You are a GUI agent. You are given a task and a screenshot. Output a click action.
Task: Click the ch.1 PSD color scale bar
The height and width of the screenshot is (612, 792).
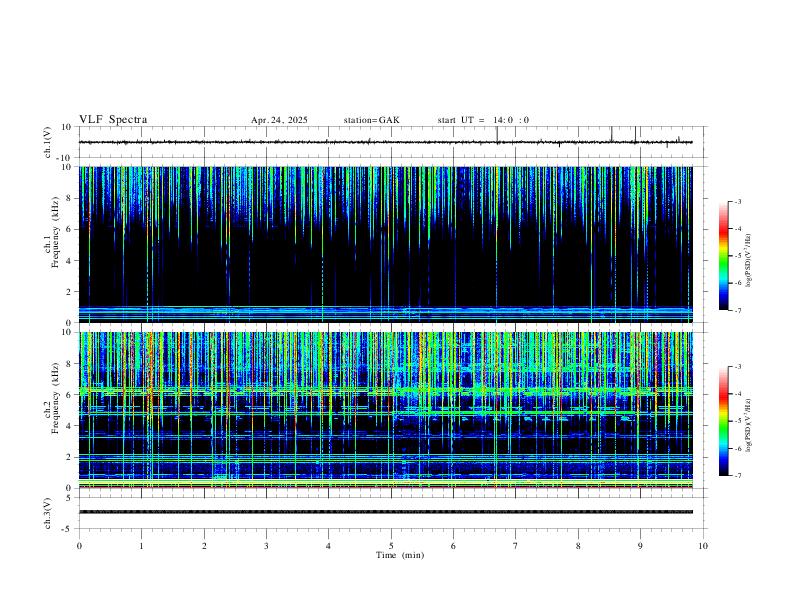pyautogui.click(x=723, y=256)
